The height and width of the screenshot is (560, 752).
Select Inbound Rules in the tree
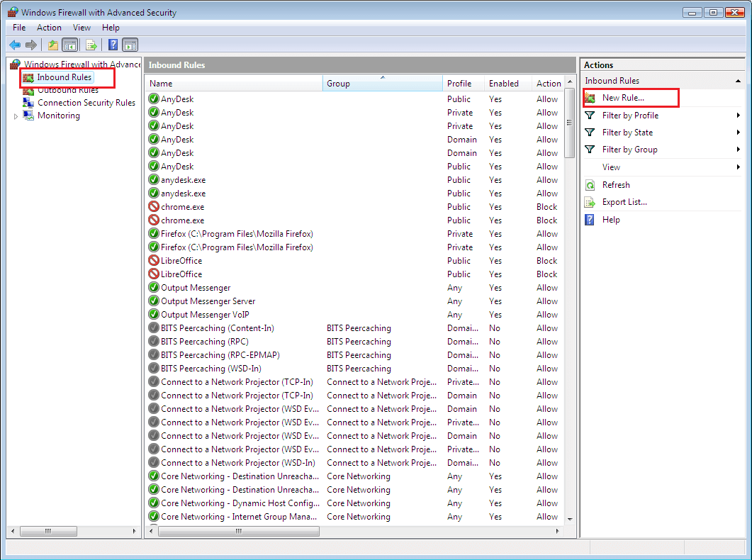64,77
